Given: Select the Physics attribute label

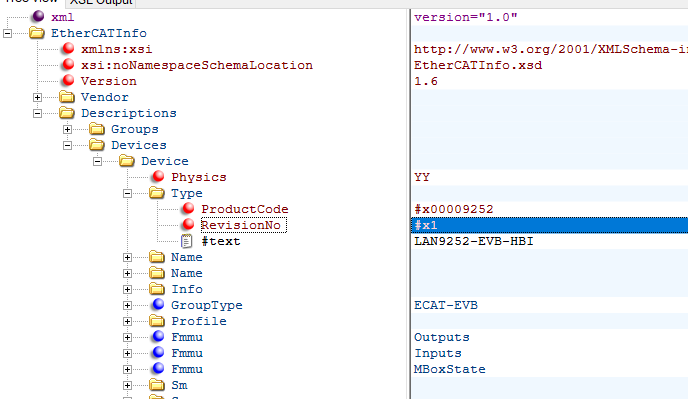Looking at the screenshot, I should point(199,177).
